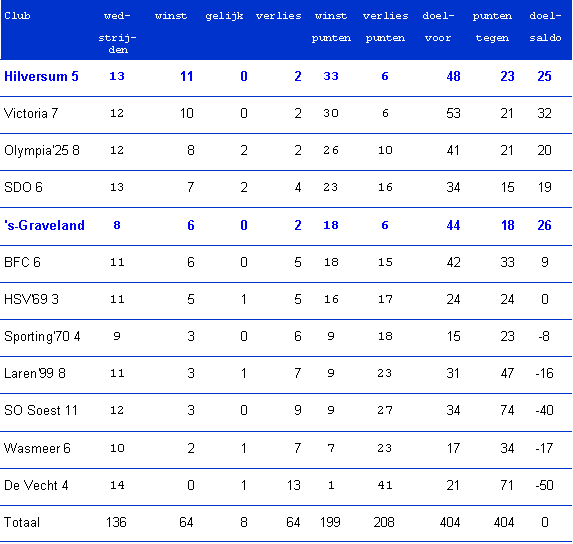Click the Club column header
This screenshot has height=544, width=573.
click(x=17, y=16)
